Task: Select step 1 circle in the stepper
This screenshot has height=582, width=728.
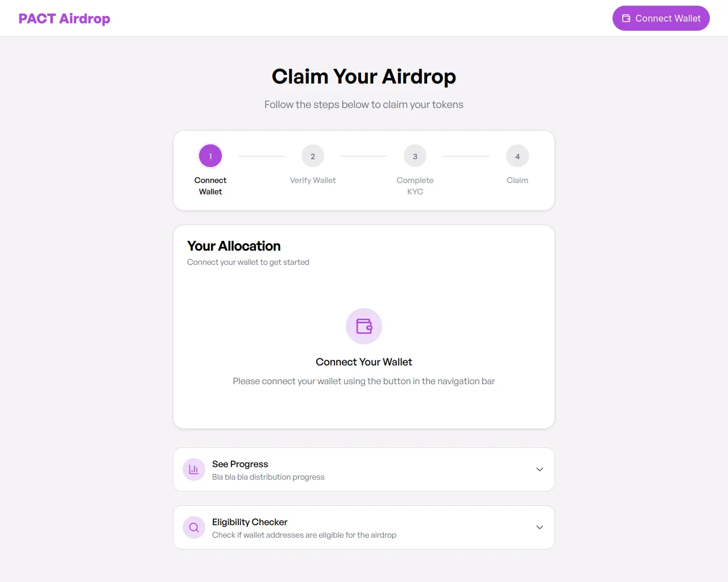Action: click(x=210, y=156)
